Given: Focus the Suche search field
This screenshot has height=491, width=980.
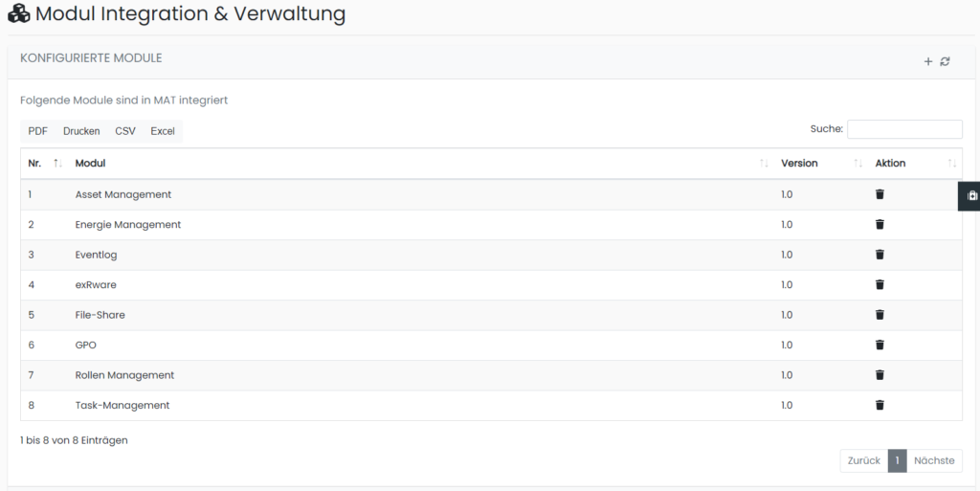Looking at the screenshot, I should coord(904,129).
